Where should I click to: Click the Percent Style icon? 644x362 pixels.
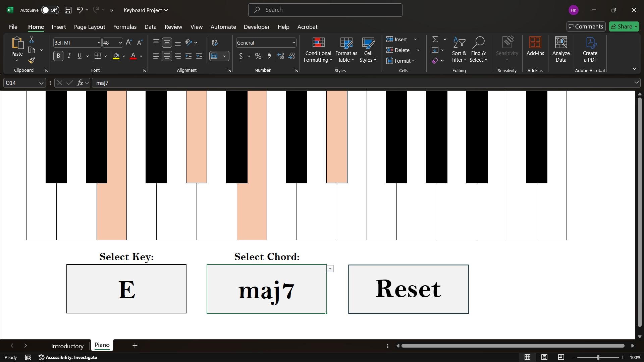258,56
